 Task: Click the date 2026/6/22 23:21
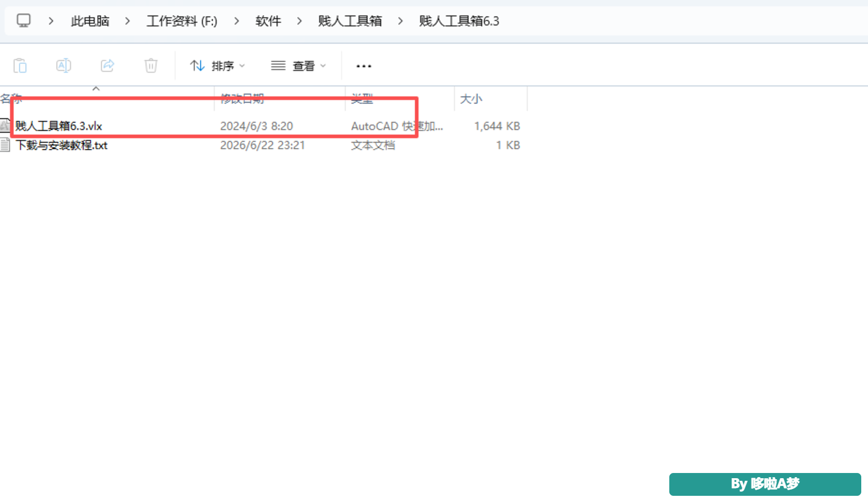[263, 145]
